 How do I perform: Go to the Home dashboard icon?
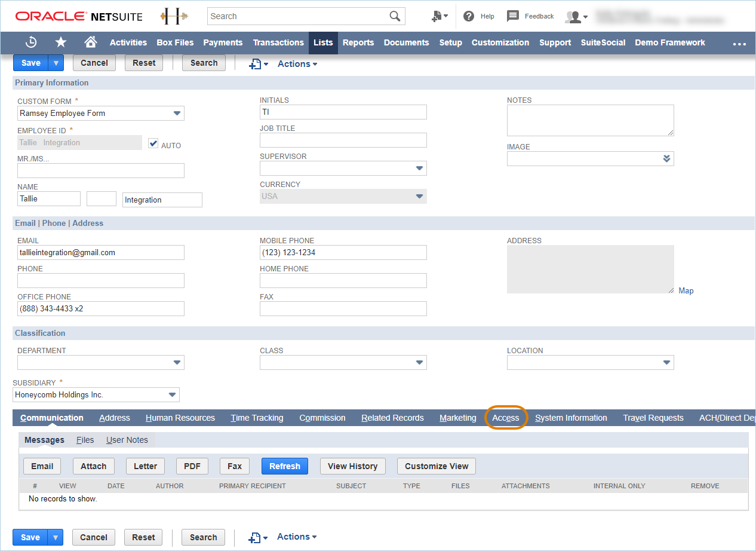pos(91,42)
